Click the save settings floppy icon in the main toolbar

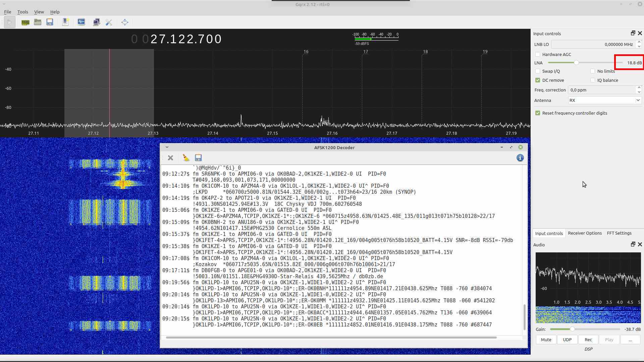click(50, 22)
